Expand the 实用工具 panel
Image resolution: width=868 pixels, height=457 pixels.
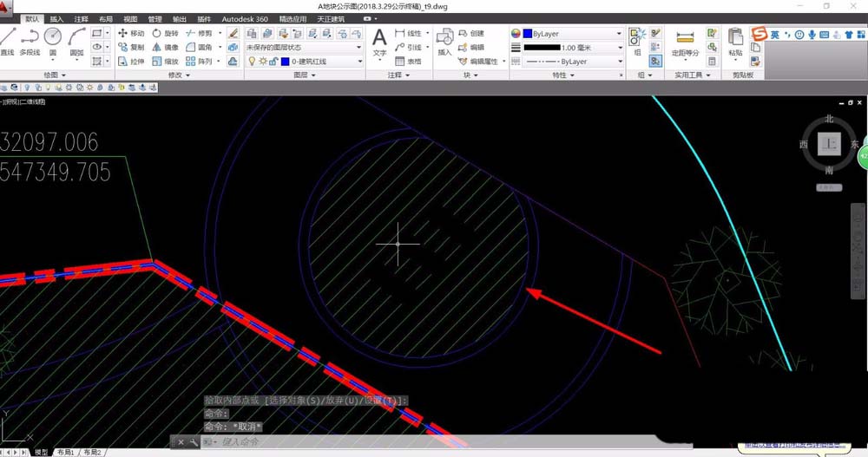(x=692, y=75)
